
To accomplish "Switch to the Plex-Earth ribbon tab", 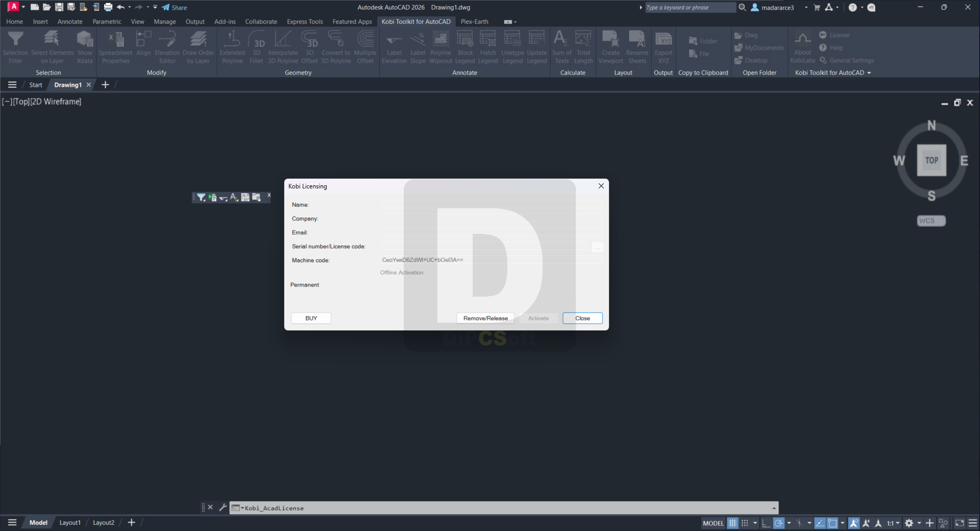I will [474, 21].
